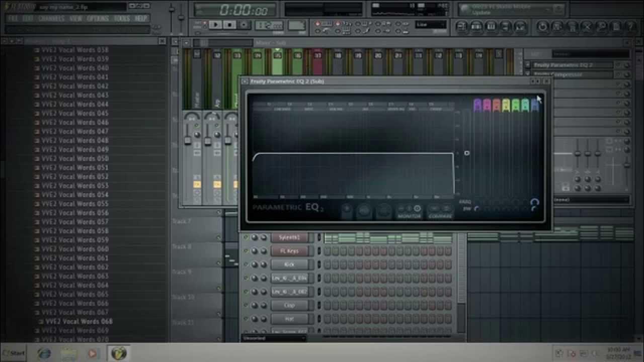Mute the Clap channel via its LED
The width and height of the screenshot is (644, 362).
(246, 305)
